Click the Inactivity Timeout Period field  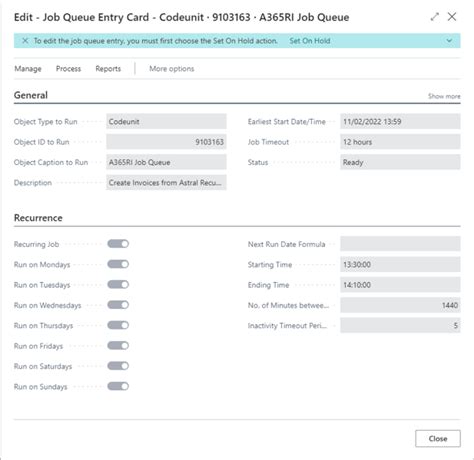point(400,325)
